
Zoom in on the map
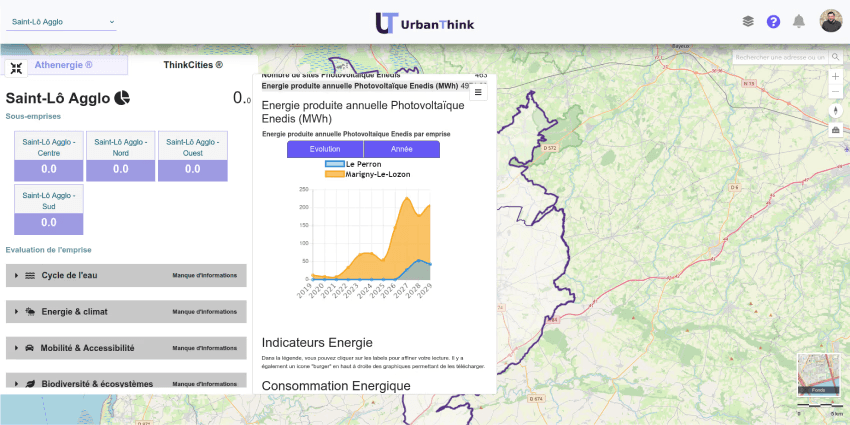[x=835, y=76]
